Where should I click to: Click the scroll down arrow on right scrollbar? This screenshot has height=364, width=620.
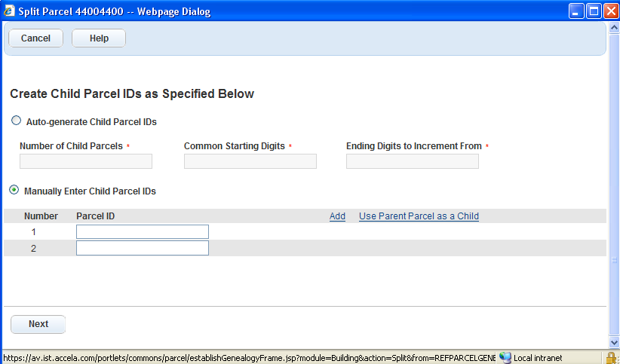613,344
